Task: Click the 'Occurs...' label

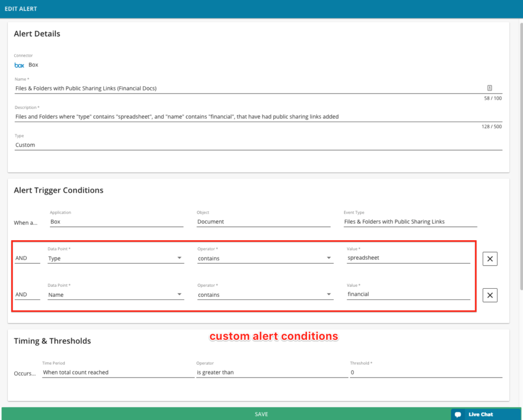Action: 25,374
